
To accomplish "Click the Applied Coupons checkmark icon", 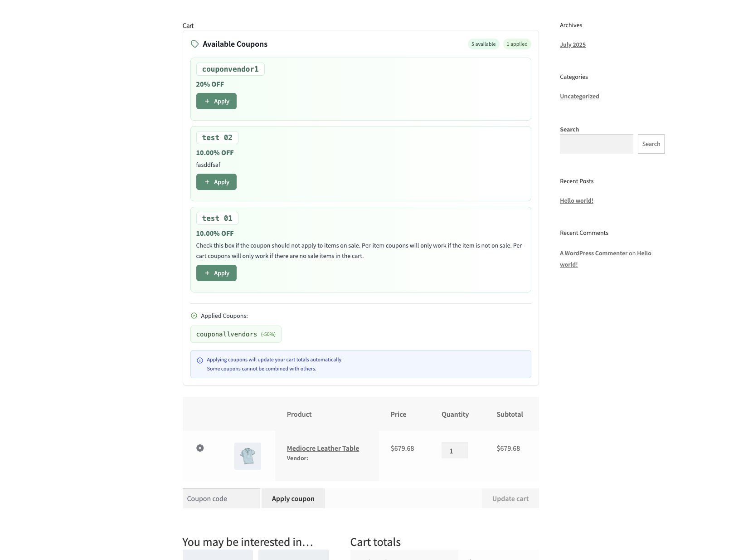I will point(194,316).
